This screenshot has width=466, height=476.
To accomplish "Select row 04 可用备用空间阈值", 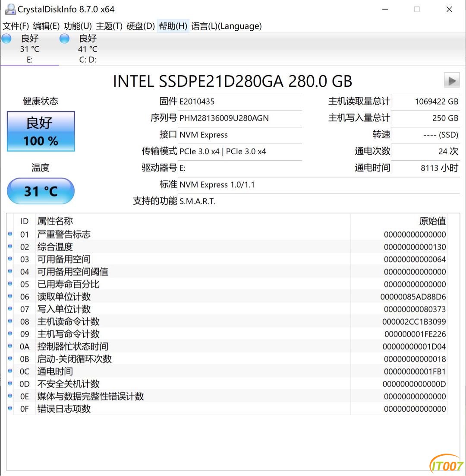I will (x=227, y=272).
